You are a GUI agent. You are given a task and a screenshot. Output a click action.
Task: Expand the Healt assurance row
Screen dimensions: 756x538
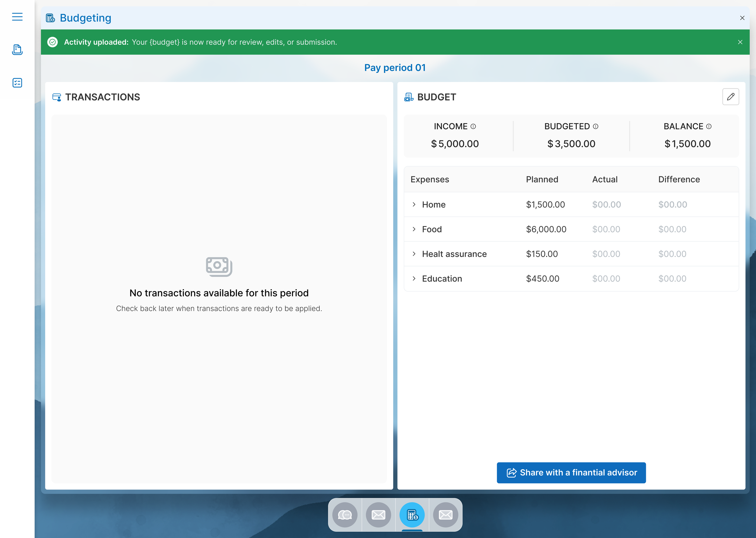[x=414, y=254]
